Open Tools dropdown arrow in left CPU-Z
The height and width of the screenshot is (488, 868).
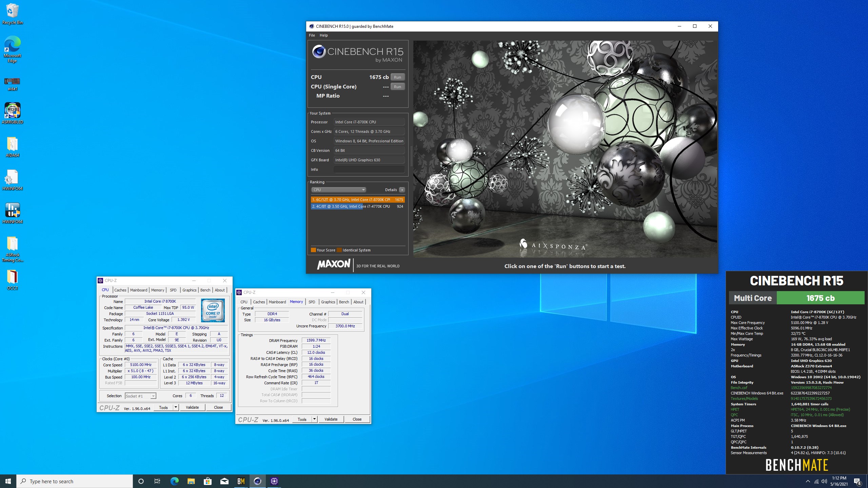[176, 408]
